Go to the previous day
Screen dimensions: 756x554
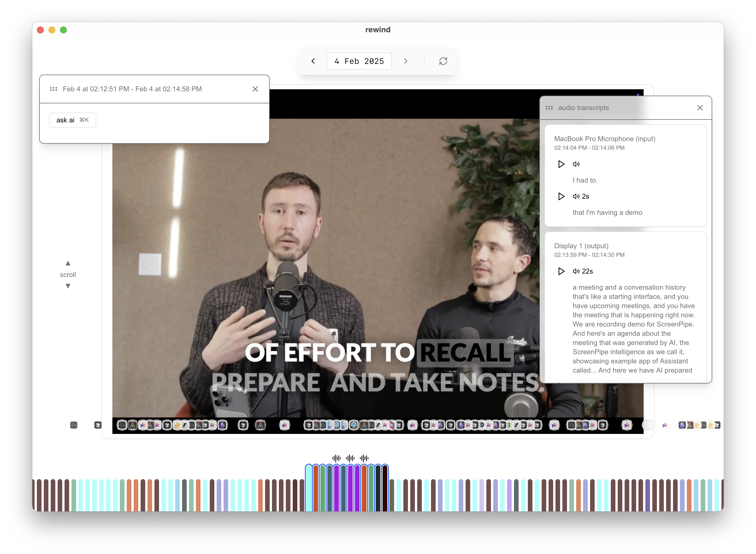(313, 61)
